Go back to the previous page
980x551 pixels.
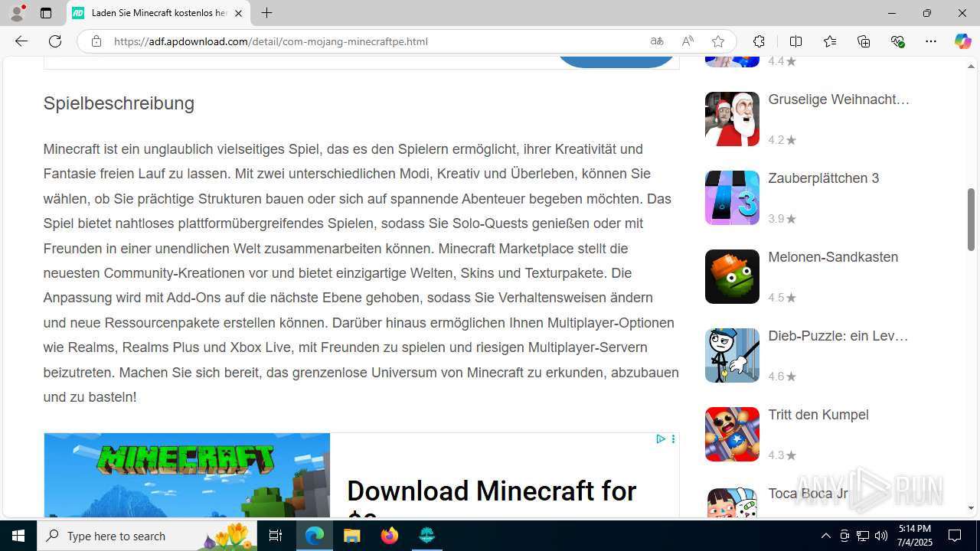click(21, 41)
